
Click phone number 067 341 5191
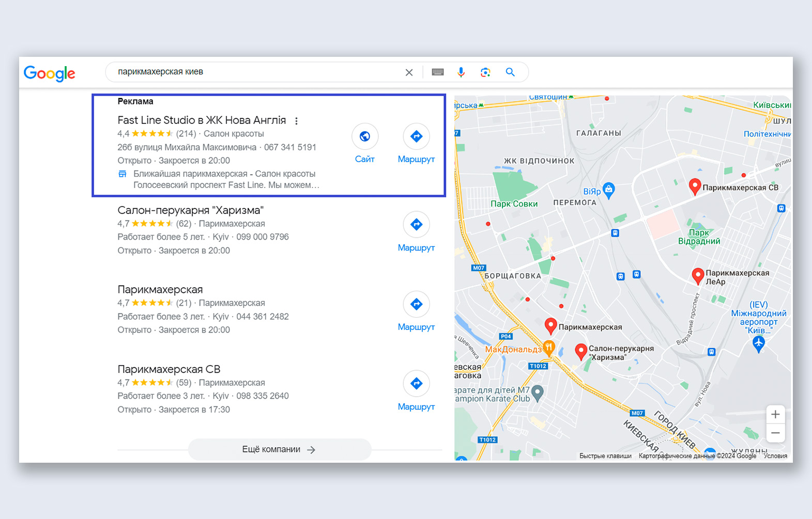click(x=290, y=147)
